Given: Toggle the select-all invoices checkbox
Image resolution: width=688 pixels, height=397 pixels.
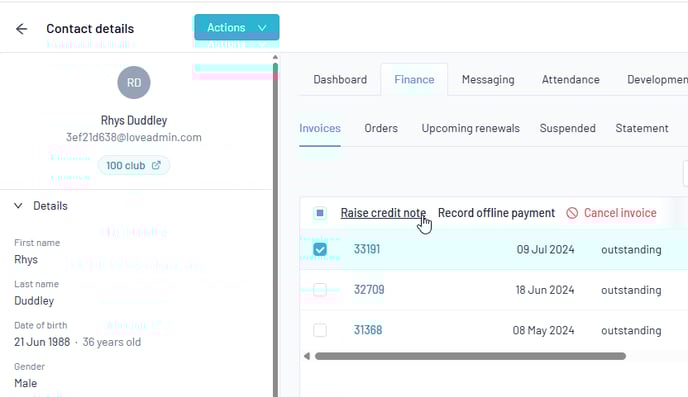Looking at the screenshot, I should (320, 213).
